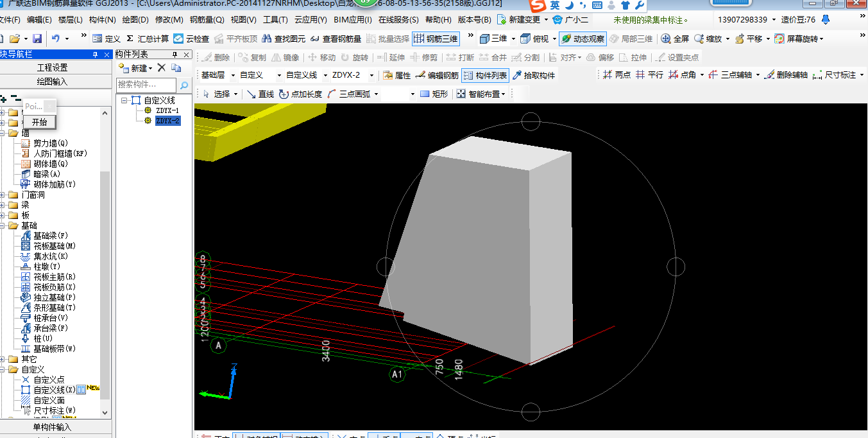Click copy component icon in 构件列表
The height and width of the screenshot is (438, 868).
pyautogui.click(x=176, y=67)
